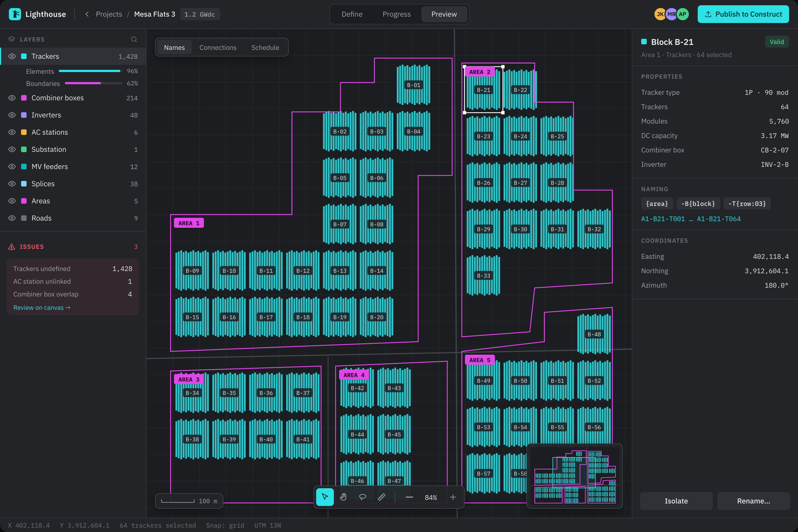
Task: Switch to the Define tab
Action: [352, 14]
